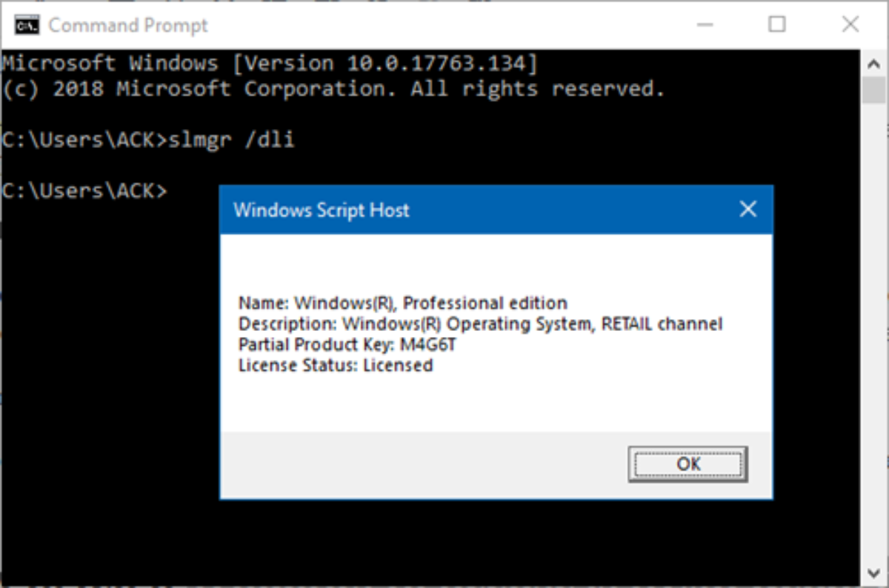
Task: Close the Command Prompt window
Action: coord(849,25)
